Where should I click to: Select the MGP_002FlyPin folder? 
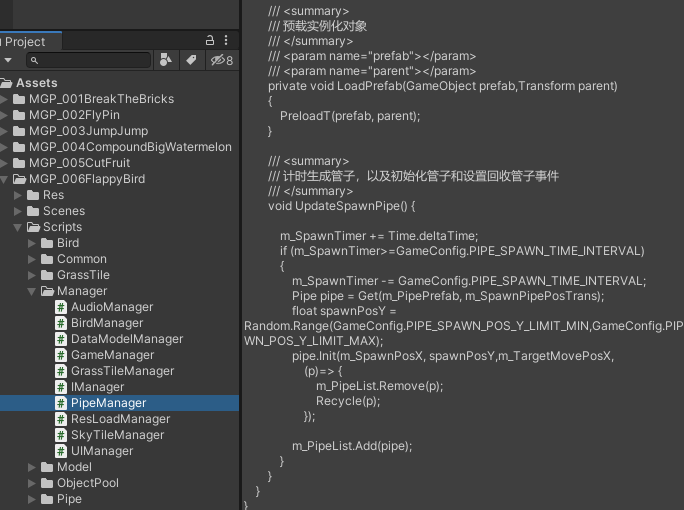[x=74, y=115]
